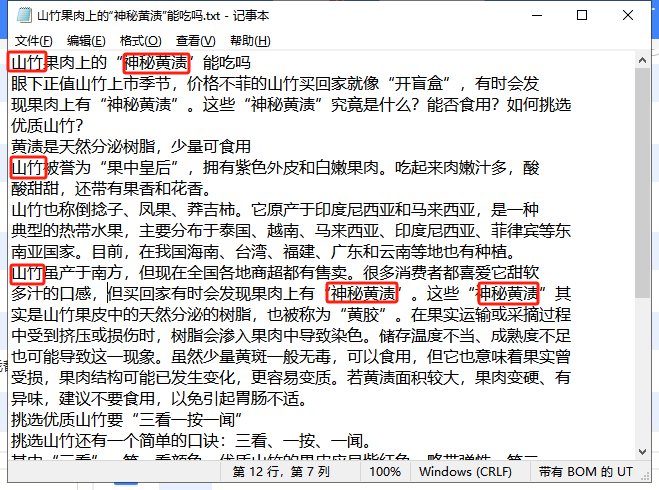
Task: Open the 编辑(E) menu
Action: pos(86,41)
